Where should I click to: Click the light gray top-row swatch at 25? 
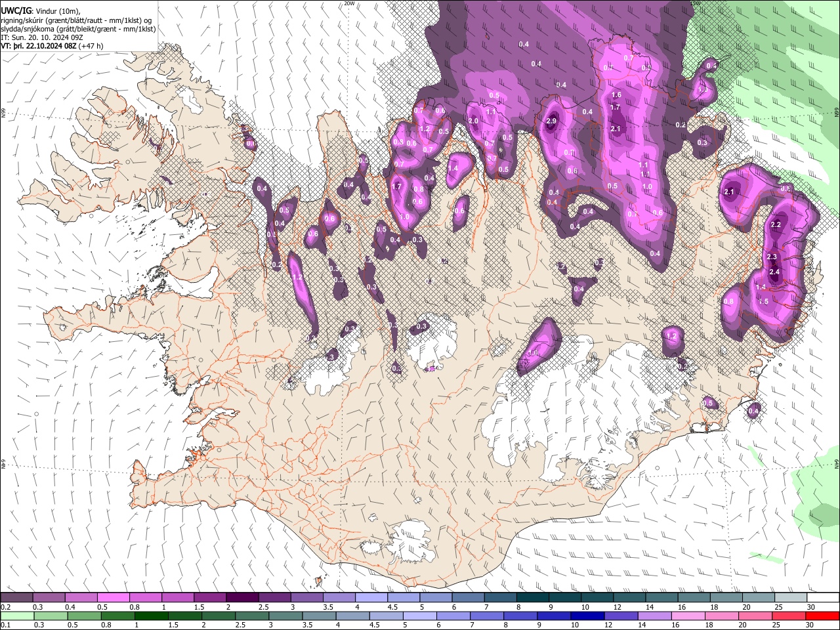790,598
